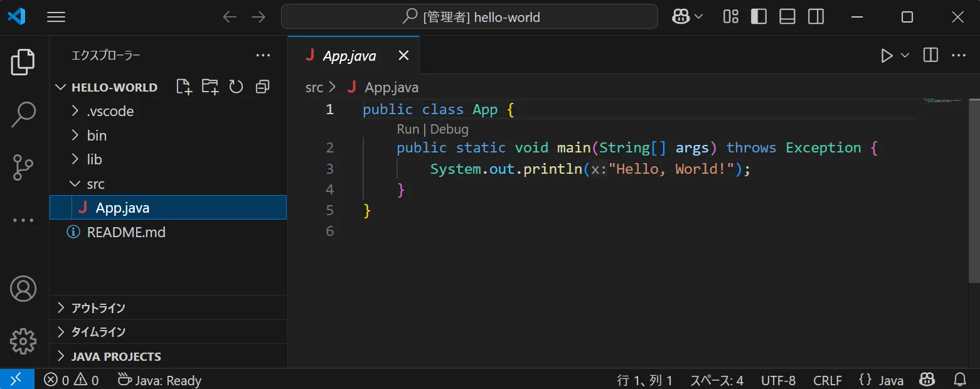The width and height of the screenshot is (980, 389).
Task: Refresh the Explorer file tree
Action: [236, 87]
